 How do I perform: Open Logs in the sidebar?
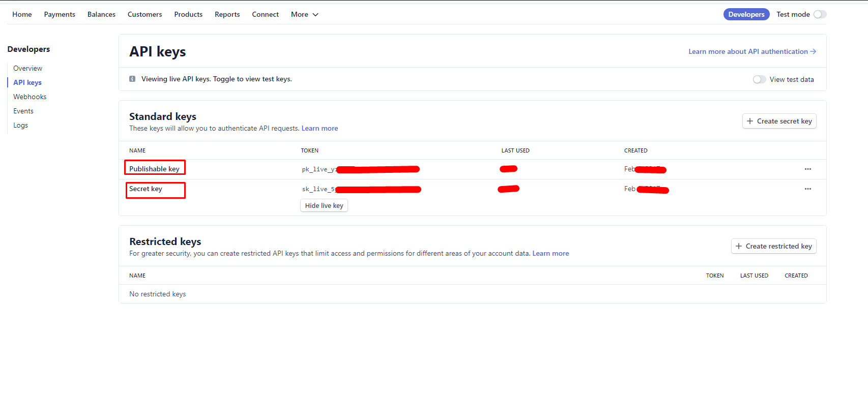pyautogui.click(x=20, y=125)
